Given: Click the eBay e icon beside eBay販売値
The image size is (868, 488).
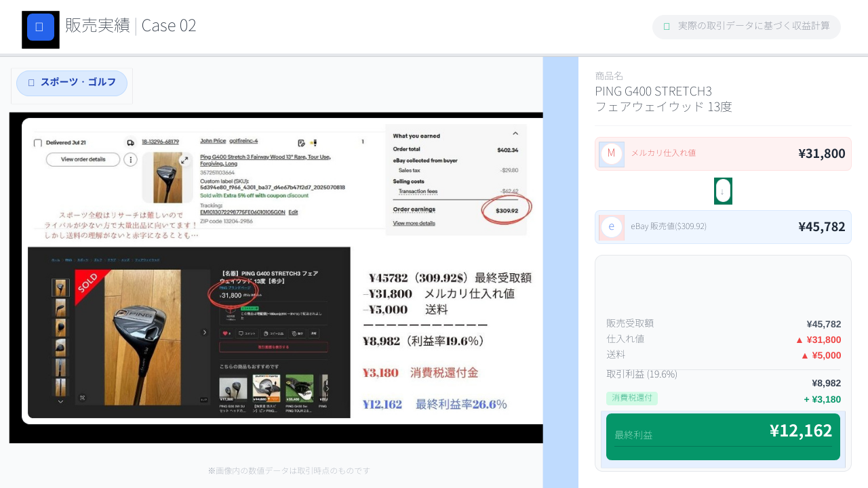Looking at the screenshot, I should tap(612, 227).
